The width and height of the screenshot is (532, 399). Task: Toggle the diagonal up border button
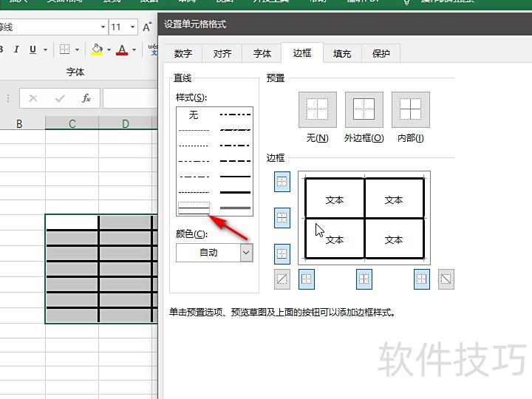click(x=282, y=279)
